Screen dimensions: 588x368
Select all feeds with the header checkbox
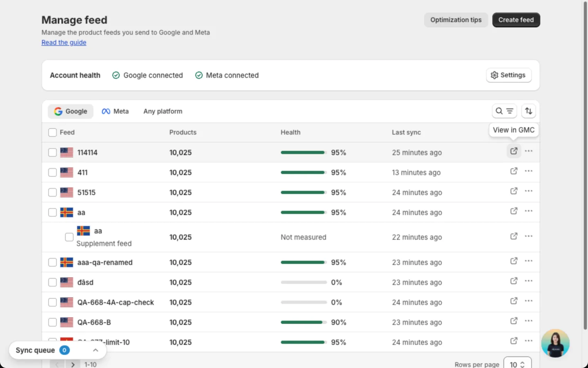52,132
